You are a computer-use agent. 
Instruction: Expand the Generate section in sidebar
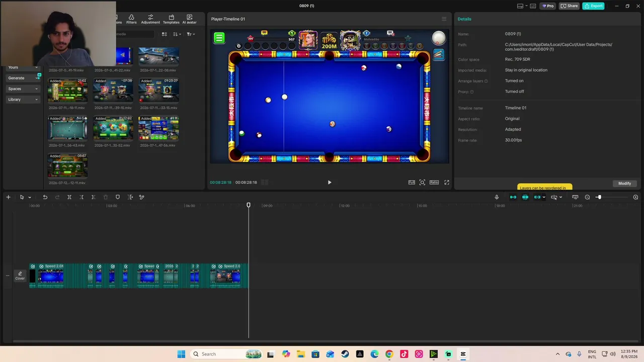coord(23,78)
